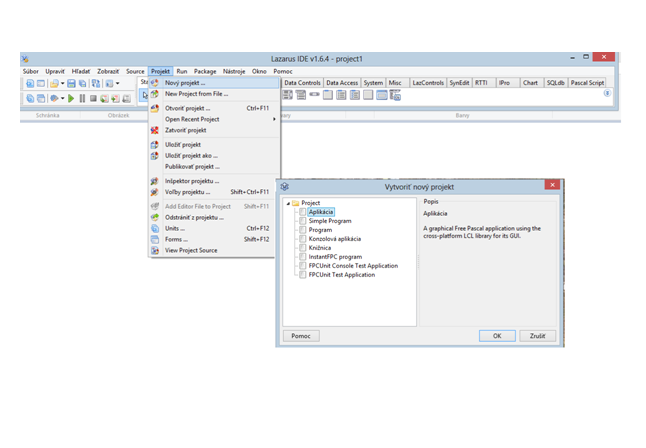
Task: Select Aplikácia in project type tree
Action: pyautogui.click(x=321, y=212)
